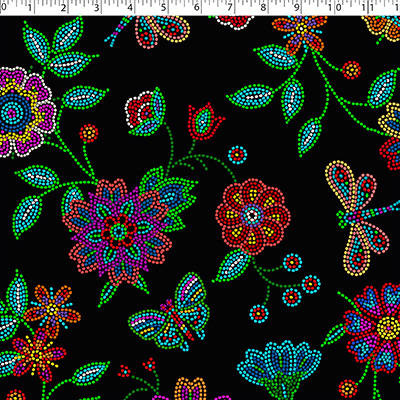This screenshot has height=400, width=400.
Task: Click the number 9 on the ruler
Action: point(296,8)
